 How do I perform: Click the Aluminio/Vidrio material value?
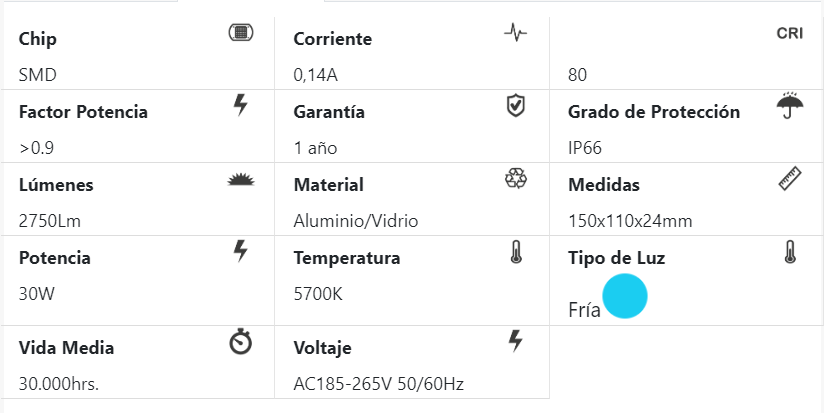click(x=356, y=221)
